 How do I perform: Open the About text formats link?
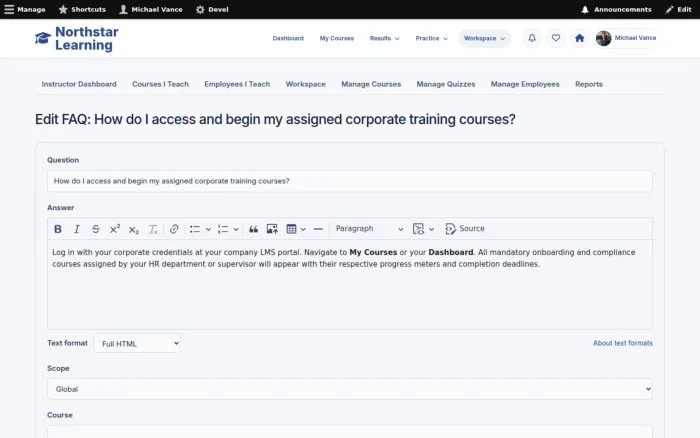[x=622, y=343]
